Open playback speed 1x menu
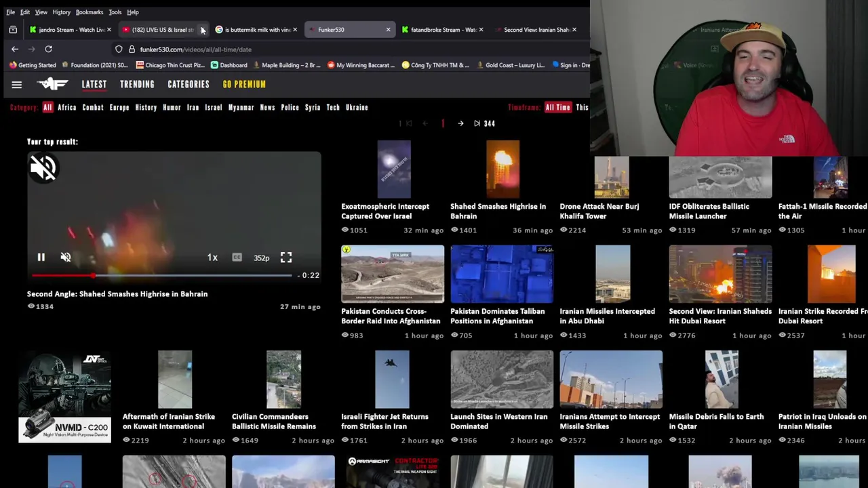Viewport: 868px width, 488px height. [x=212, y=258]
